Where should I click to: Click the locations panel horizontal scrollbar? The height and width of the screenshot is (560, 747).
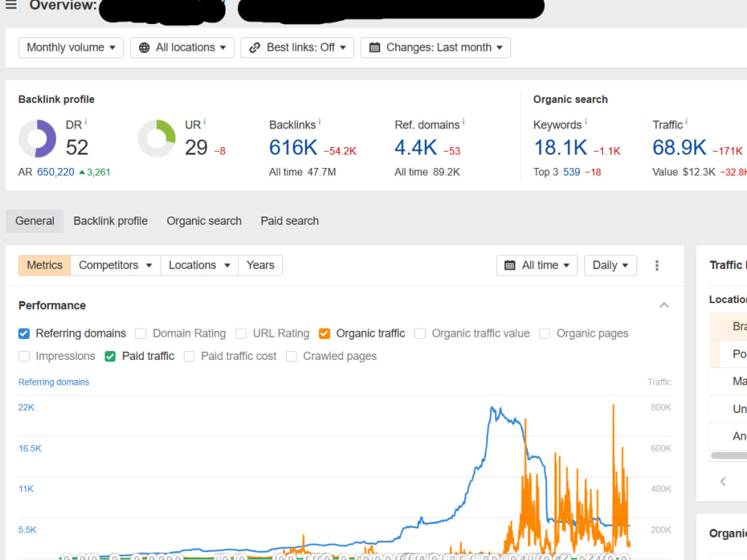729,455
